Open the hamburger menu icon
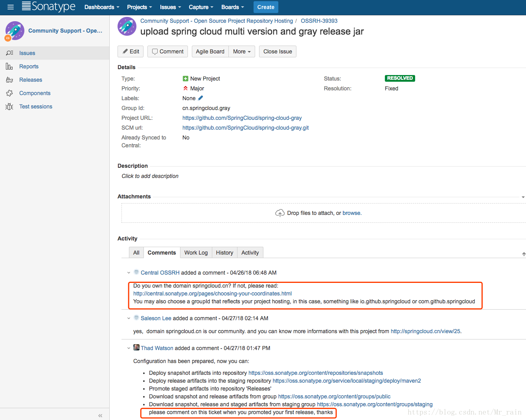The image size is (526, 420). (x=11, y=7)
